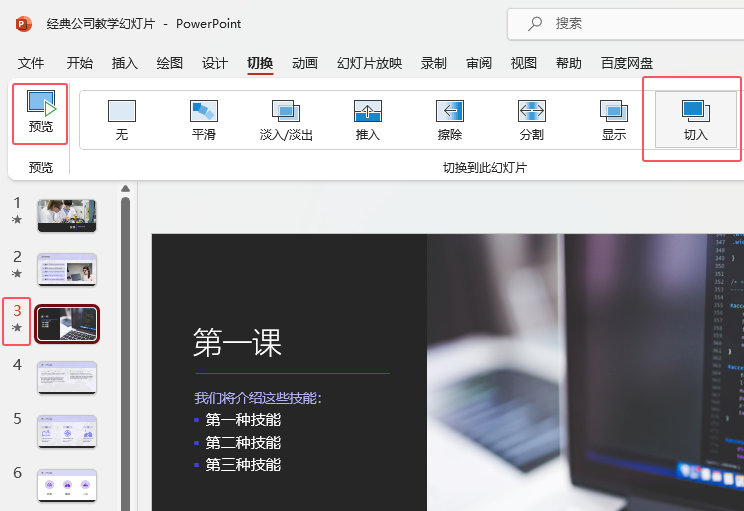The image size is (744, 511).
Task: Select slide 1 thumbnail with lab photo
Action: click(x=67, y=216)
